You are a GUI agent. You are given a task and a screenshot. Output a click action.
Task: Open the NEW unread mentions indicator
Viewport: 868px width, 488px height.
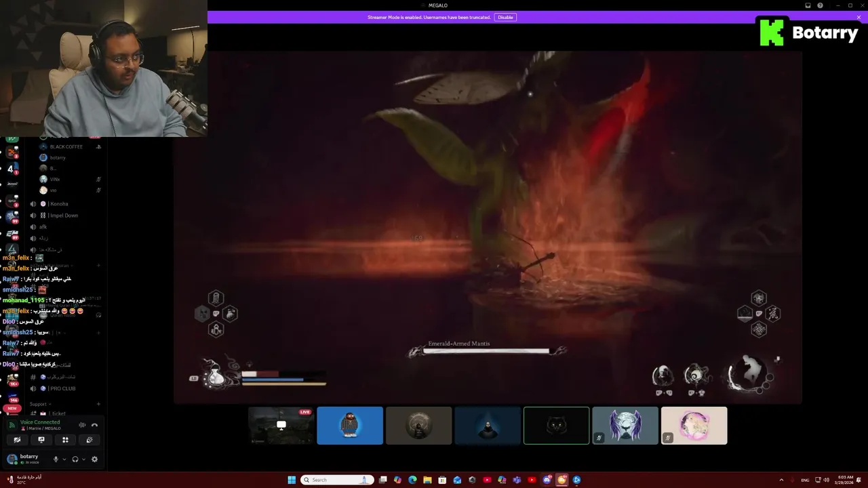point(12,408)
